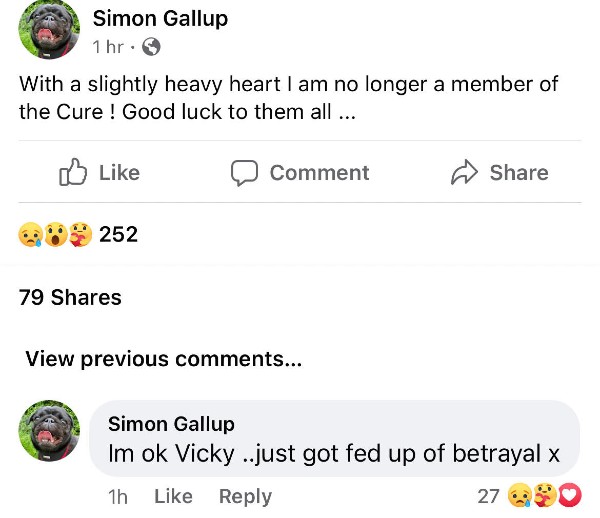Click the 252 reactions count

click(x=118, y=235)
